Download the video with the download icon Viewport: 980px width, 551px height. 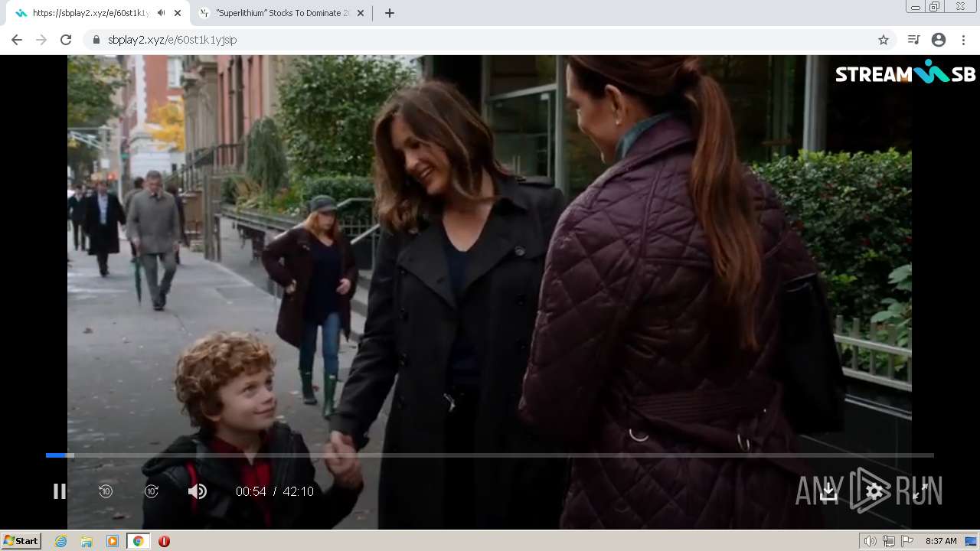[x=828, y=491]
